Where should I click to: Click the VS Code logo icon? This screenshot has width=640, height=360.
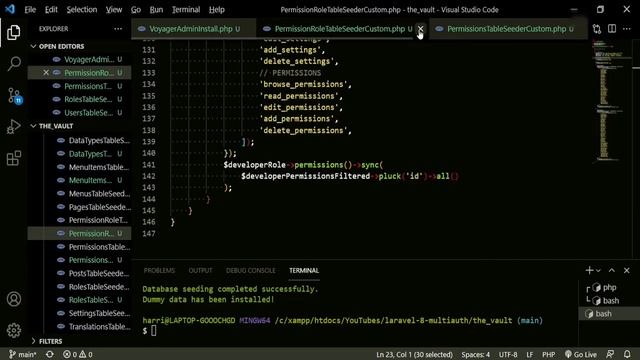click(10, 9)
